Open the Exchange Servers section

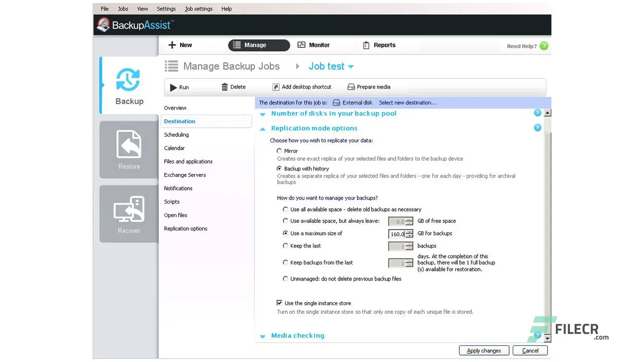click(x=185, y=175)
